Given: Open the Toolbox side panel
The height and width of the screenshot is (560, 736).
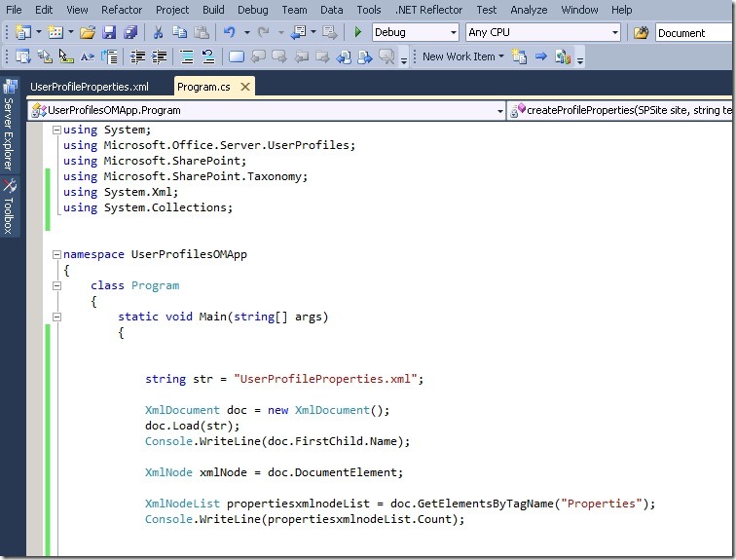Looking at the screenshot, I should pyautogui.click(x=9, y=208).
